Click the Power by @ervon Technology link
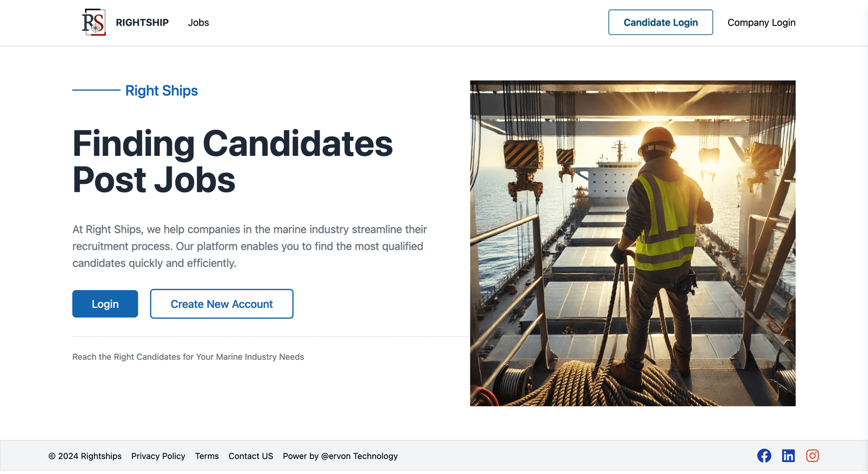This screenshot has width=868, height=474. pos(340,456)
